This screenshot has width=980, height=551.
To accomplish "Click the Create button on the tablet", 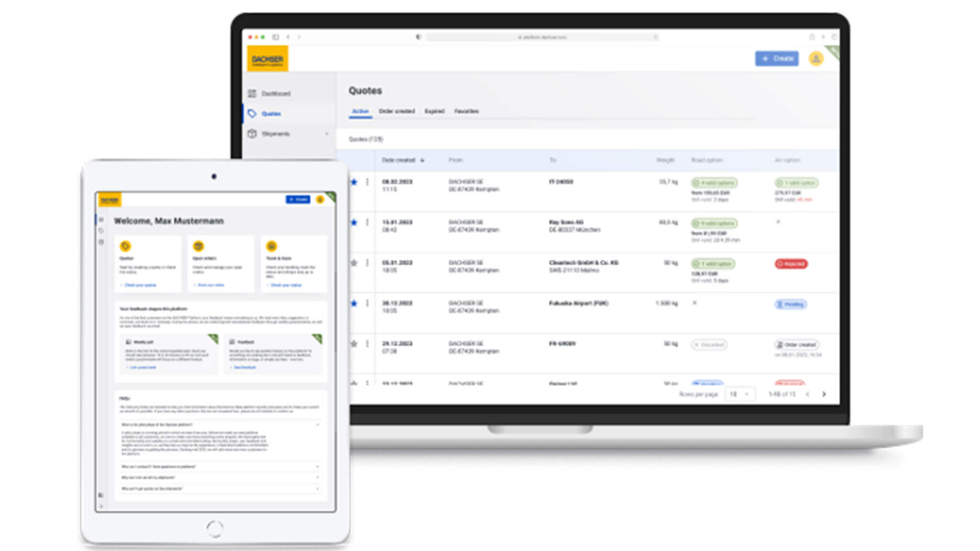I will click(x=298, y=199).
